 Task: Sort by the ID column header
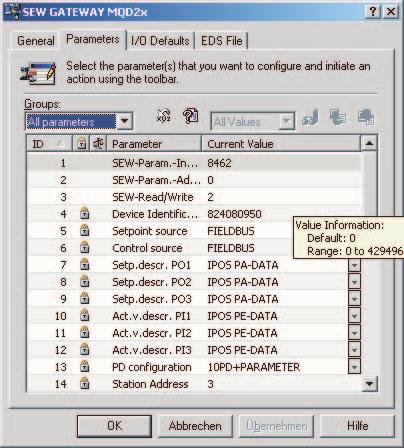49,144
